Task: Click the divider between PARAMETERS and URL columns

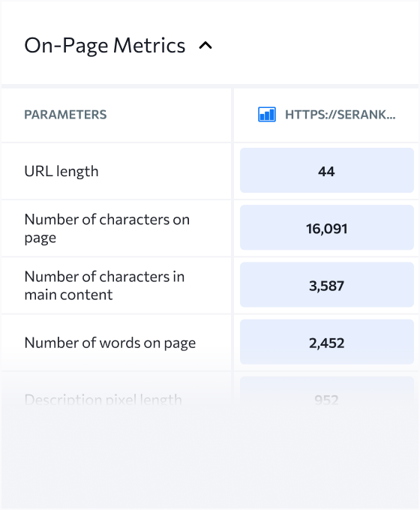Action: (232, 229)
